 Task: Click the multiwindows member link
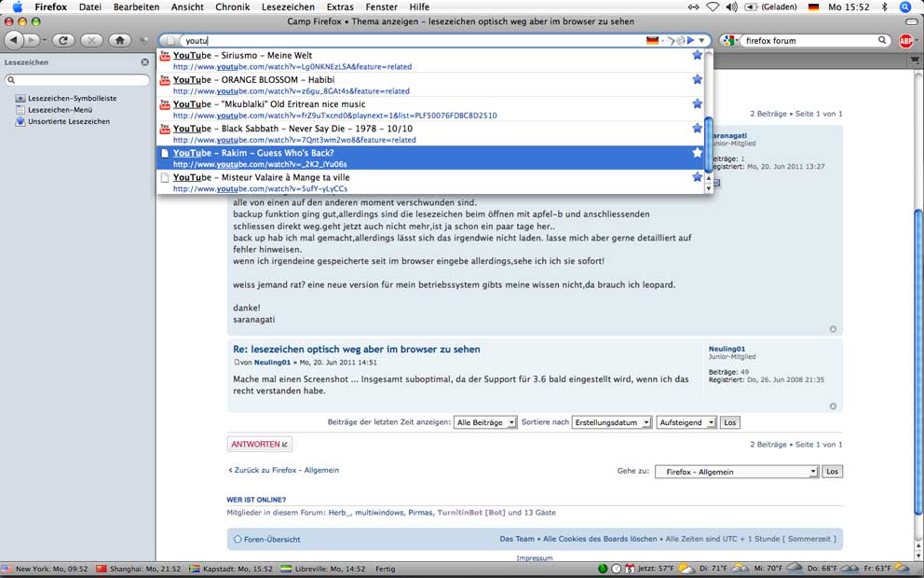tap(379, 513)
